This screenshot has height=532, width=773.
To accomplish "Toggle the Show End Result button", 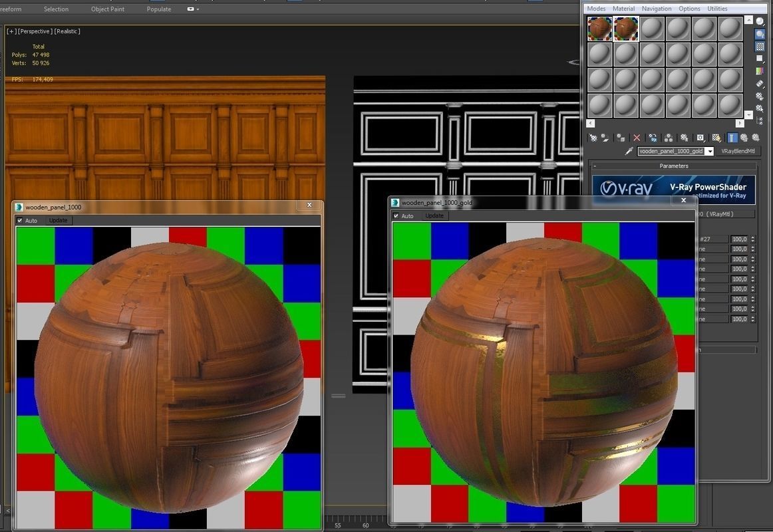I will pyautogui.click(x=732, y=138).
